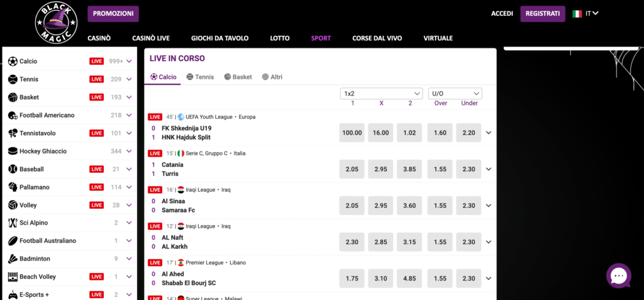Image resolution: width=644 pixels, height=300 pixels.
Task: Click the Hockey Ghiaccio puck icon
Action: click(x=13, y=151)
